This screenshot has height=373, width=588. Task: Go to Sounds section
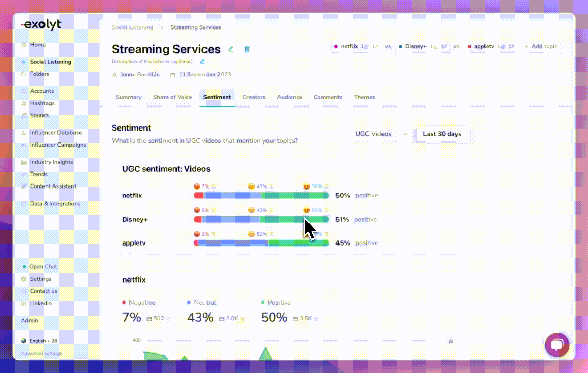(39, 115)
